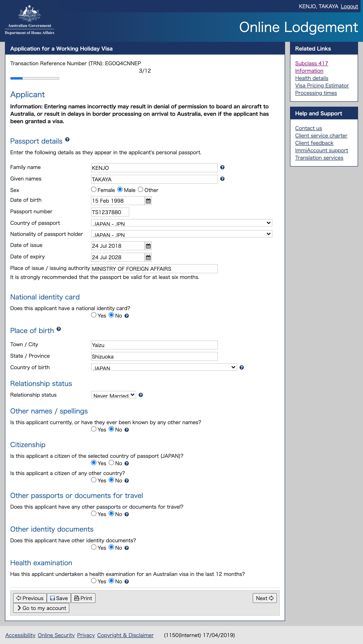
Task: Open the Visa Pricing Estimator link
Action: coord(322,86)
